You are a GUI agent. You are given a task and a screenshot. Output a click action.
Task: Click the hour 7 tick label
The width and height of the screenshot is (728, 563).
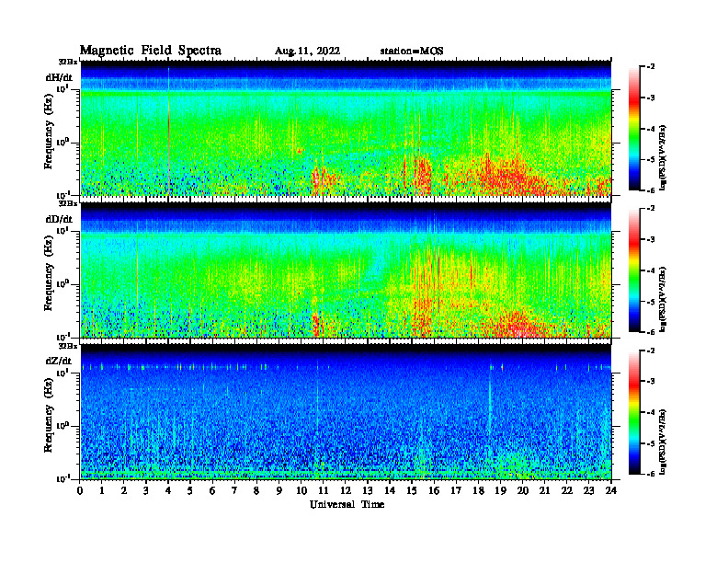235,491
